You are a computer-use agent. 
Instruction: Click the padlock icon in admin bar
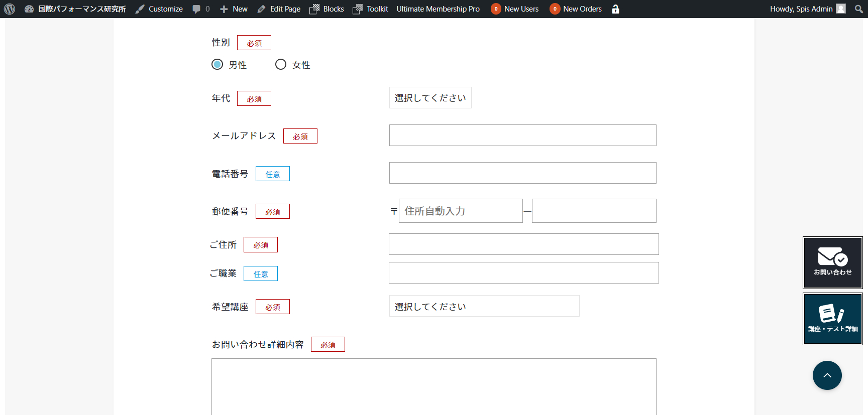coord(615,9)
